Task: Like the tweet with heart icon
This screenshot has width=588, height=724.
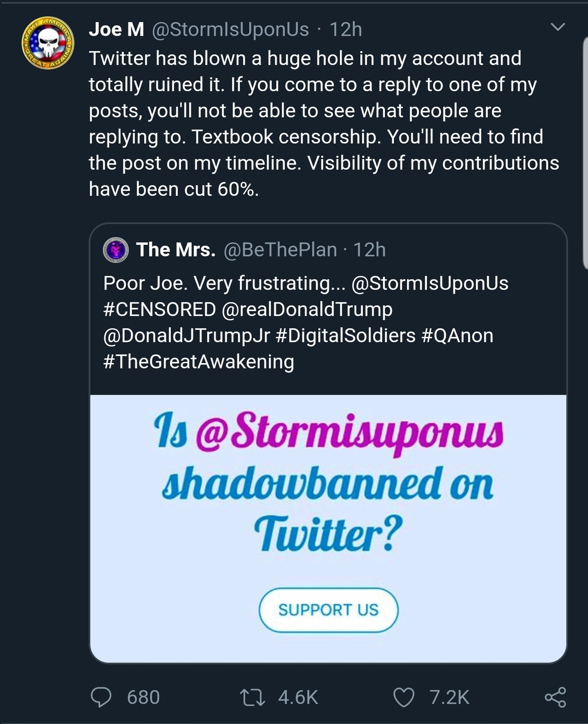Action: 404,697
